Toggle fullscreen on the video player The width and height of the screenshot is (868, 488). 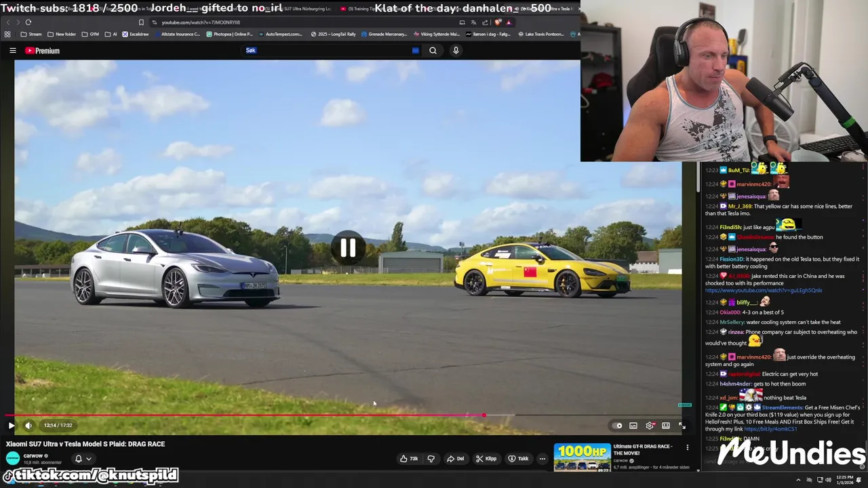click(682, 426)
